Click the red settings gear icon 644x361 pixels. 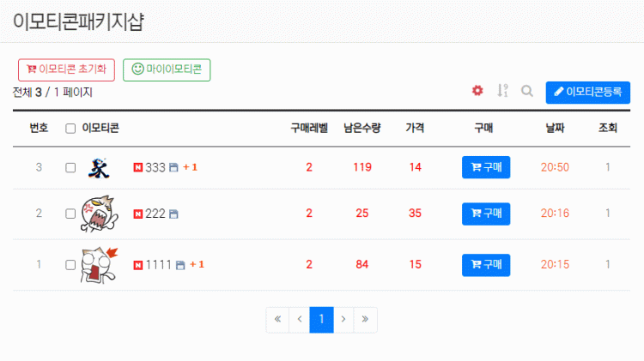tap(477, 91)
